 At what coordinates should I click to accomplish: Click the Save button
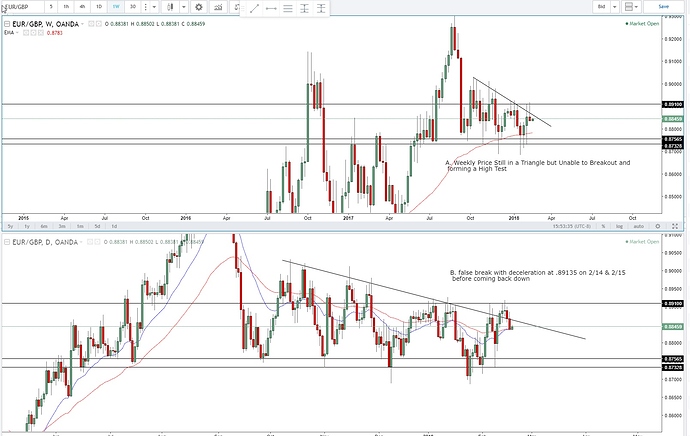click(664, 7)
